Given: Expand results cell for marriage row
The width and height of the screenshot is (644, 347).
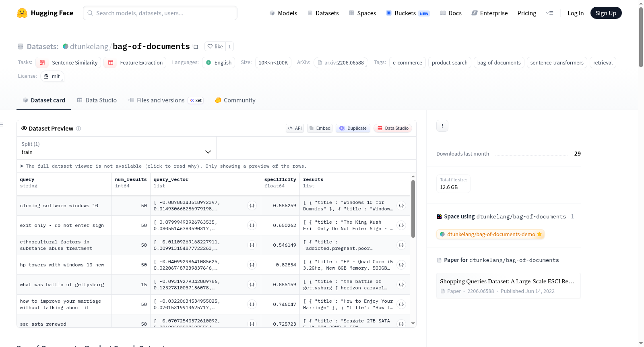Looking at the screenshot, I should [401, 304].
